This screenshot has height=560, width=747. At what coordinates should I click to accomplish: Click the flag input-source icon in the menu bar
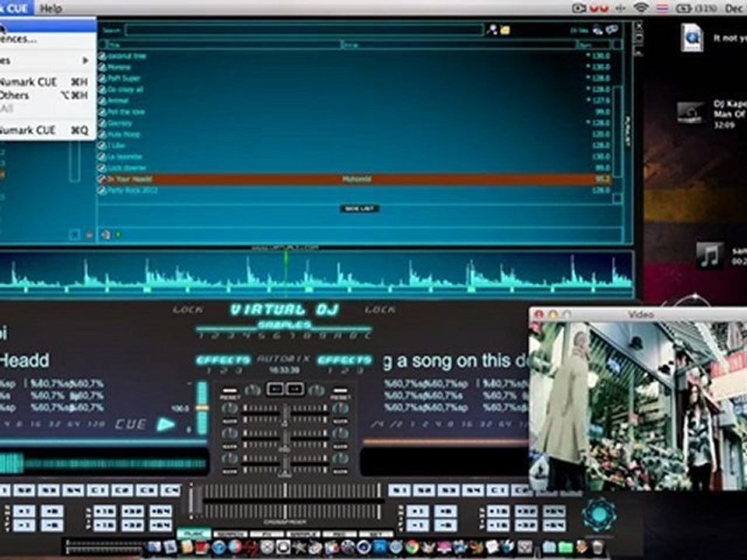tap(662, 8)
